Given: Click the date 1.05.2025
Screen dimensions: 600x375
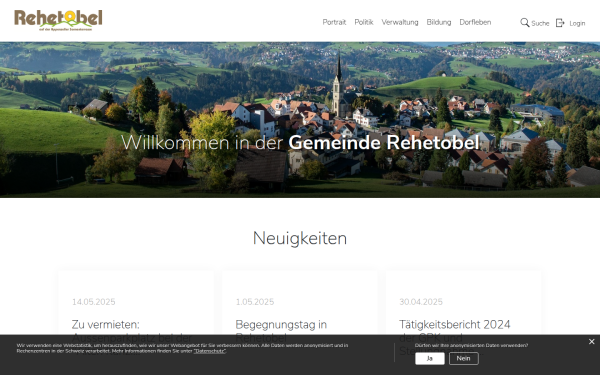Looking at the screenshot, I should 255,302.
